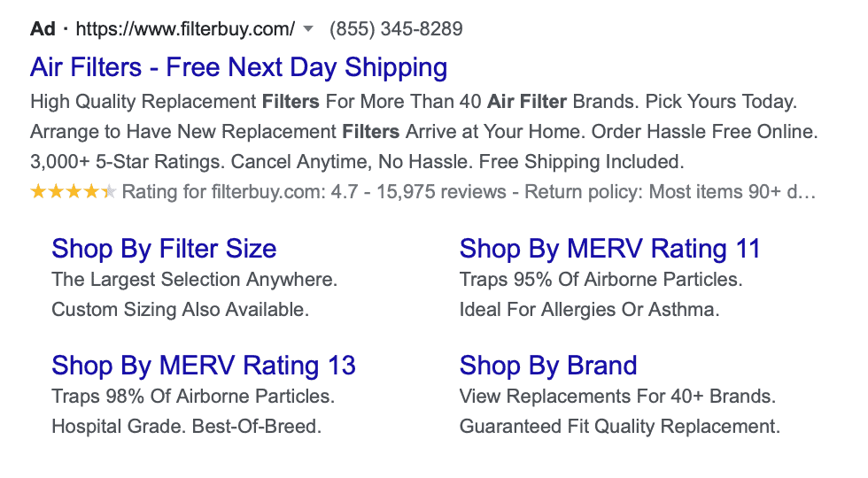Click the 3,000+ 5-Star Ratings description line

tap(357, 161)
